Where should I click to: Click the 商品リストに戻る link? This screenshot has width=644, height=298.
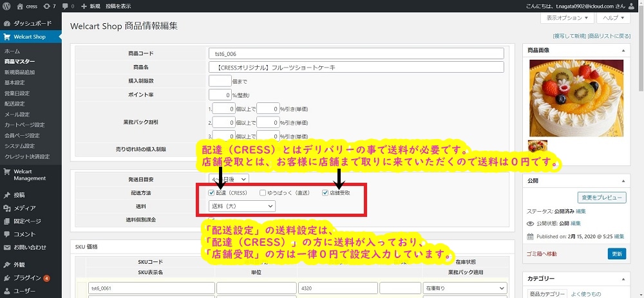tap(609, 36)
